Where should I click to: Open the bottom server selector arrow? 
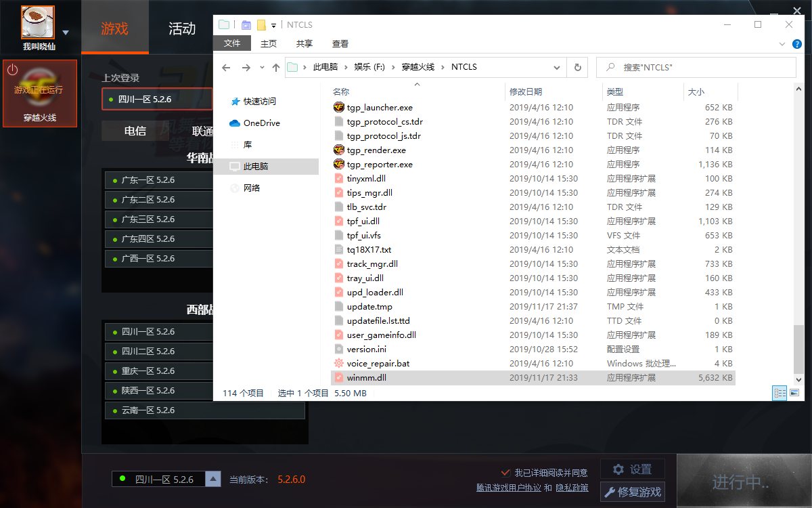pos(213,479)
